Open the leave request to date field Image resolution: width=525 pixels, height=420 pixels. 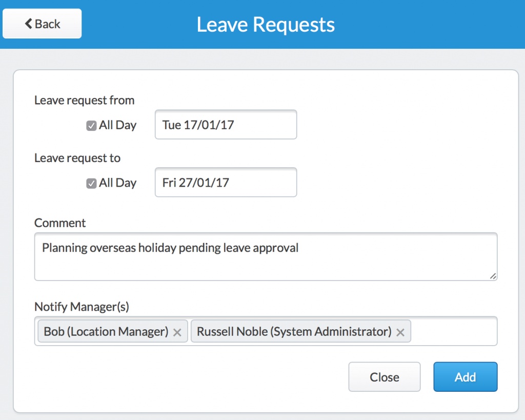(x=226, y=183)
